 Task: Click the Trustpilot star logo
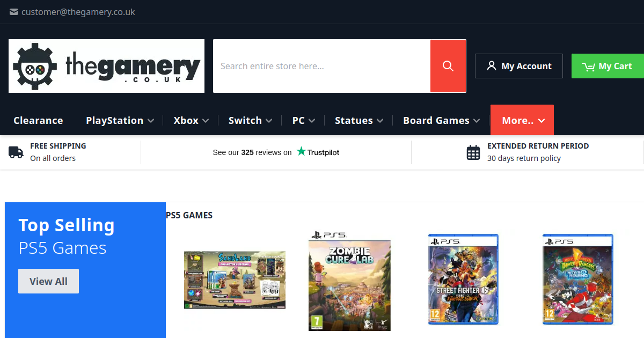(x=301, y=152)
